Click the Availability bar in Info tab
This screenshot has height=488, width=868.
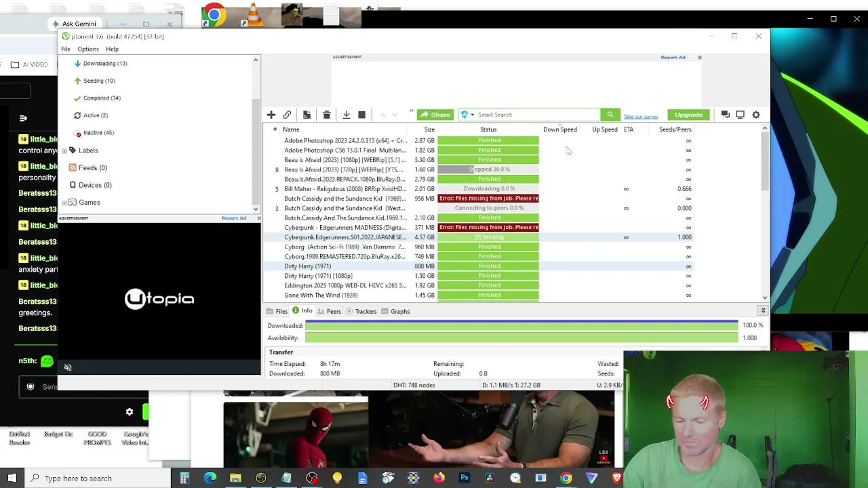(521, 338)
